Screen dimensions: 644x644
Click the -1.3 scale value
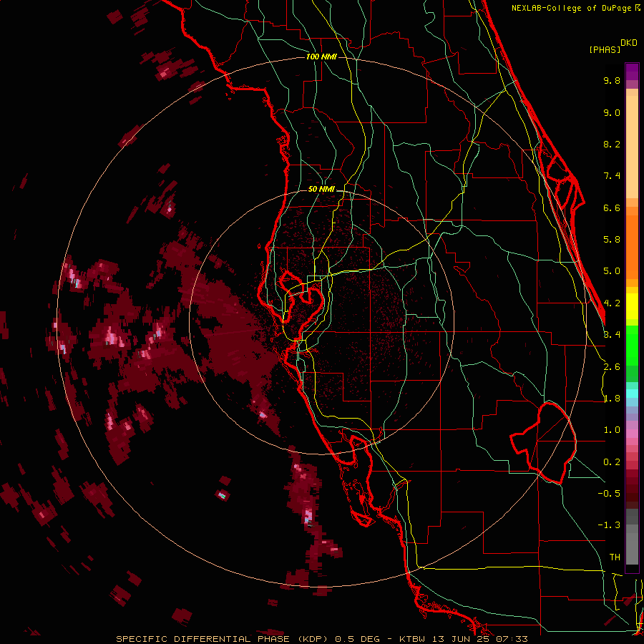(609, 525)
